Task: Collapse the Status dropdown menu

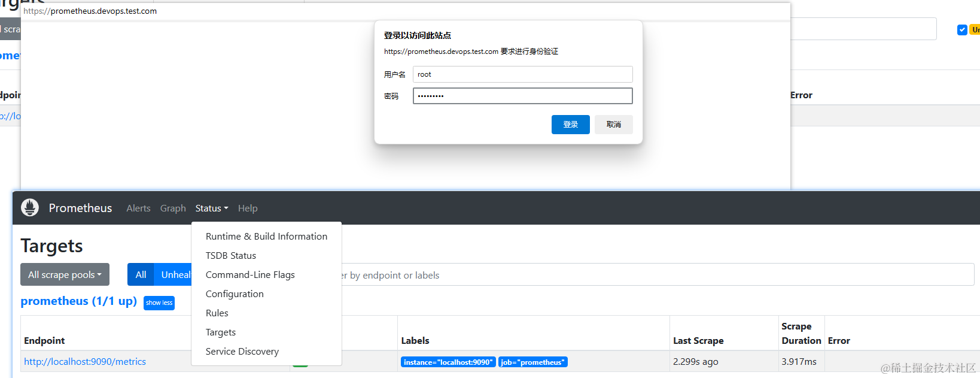Action: pyautogui.click(x=212, y=208)
